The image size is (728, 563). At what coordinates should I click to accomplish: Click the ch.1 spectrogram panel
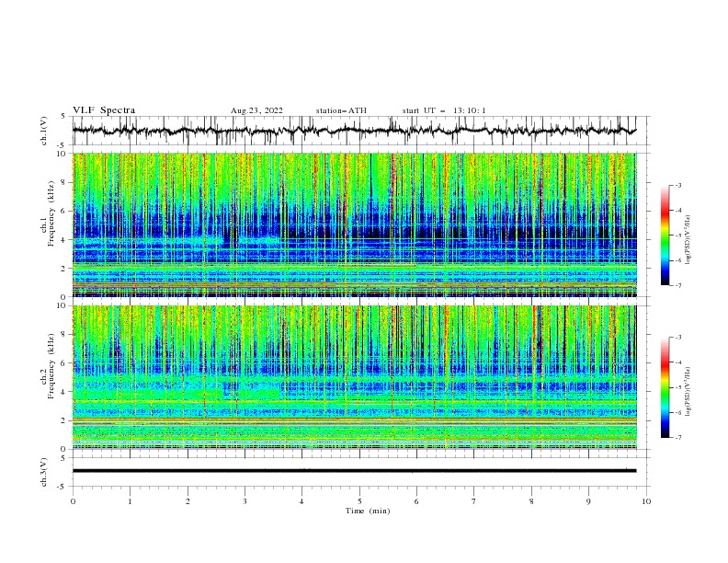tap(354, 224)
